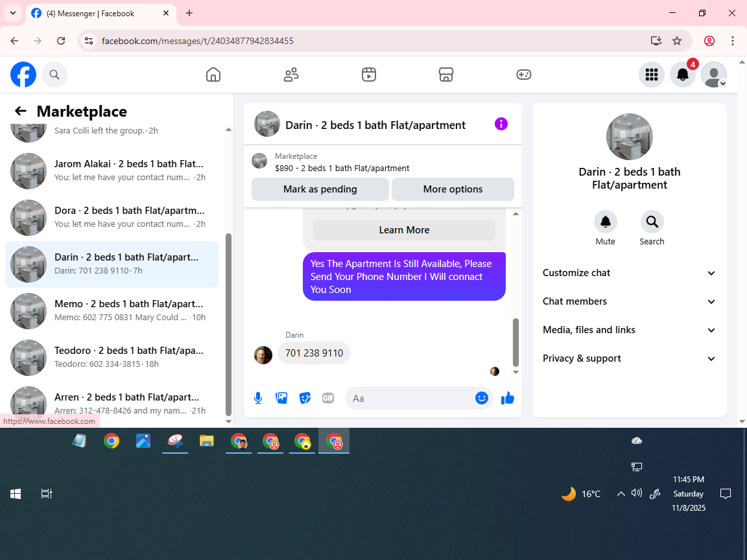Click Darin's avatar beside phone number message
The image size is (747, 560).
pyautogui.click(x=263, y=355)
